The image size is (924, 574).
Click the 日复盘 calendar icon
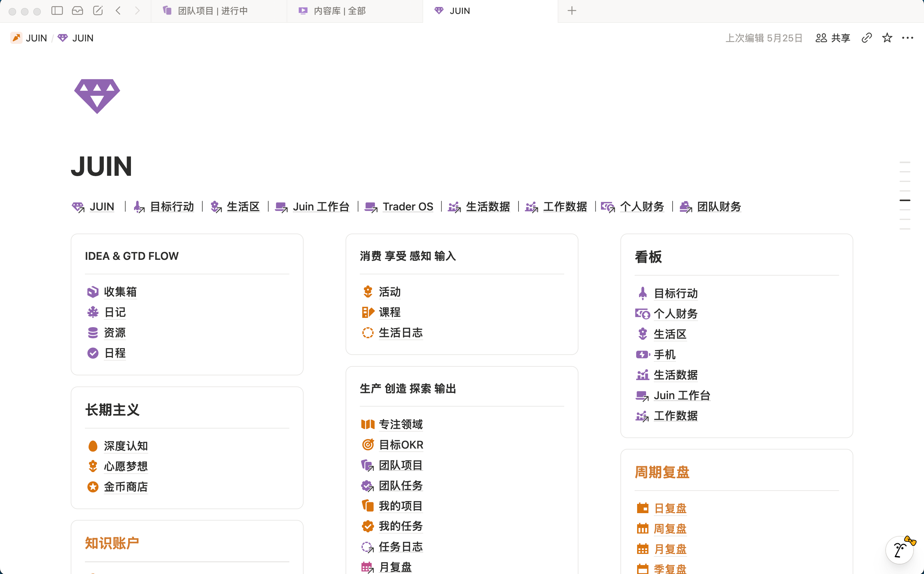642,508
